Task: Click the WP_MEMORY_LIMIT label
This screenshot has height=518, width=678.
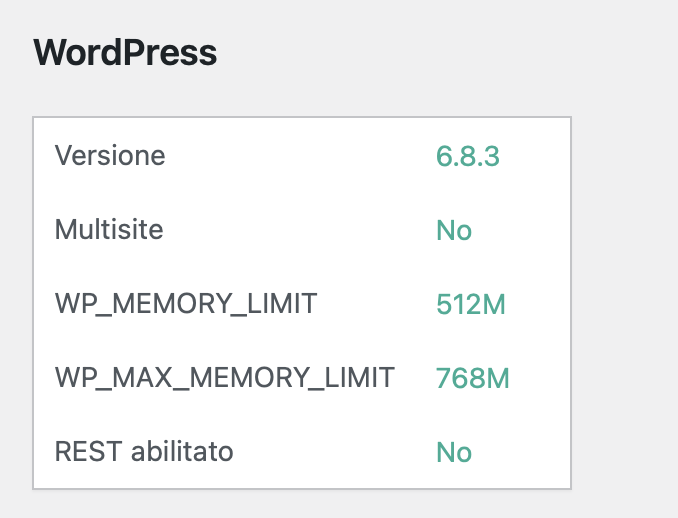Action: coord(185,304)
